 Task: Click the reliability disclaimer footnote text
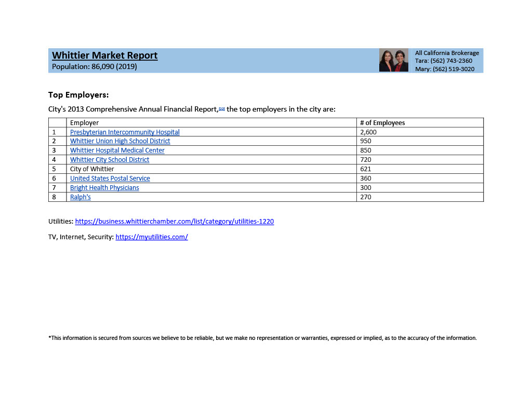[262, 338]
